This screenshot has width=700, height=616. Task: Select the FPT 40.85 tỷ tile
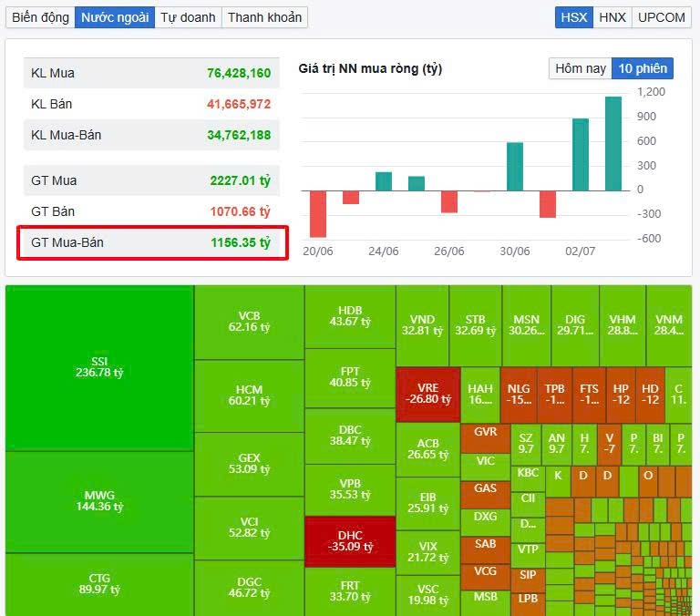click(x=350, y=377)
